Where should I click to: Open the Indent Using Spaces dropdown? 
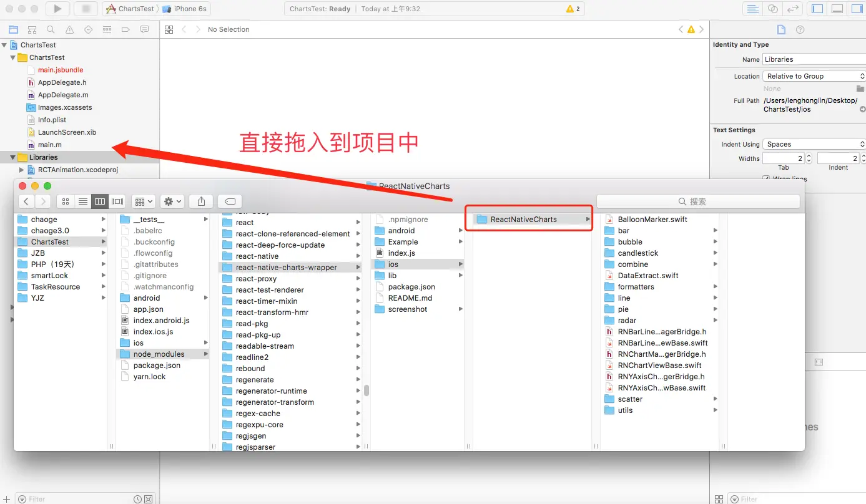pos(814,144)
